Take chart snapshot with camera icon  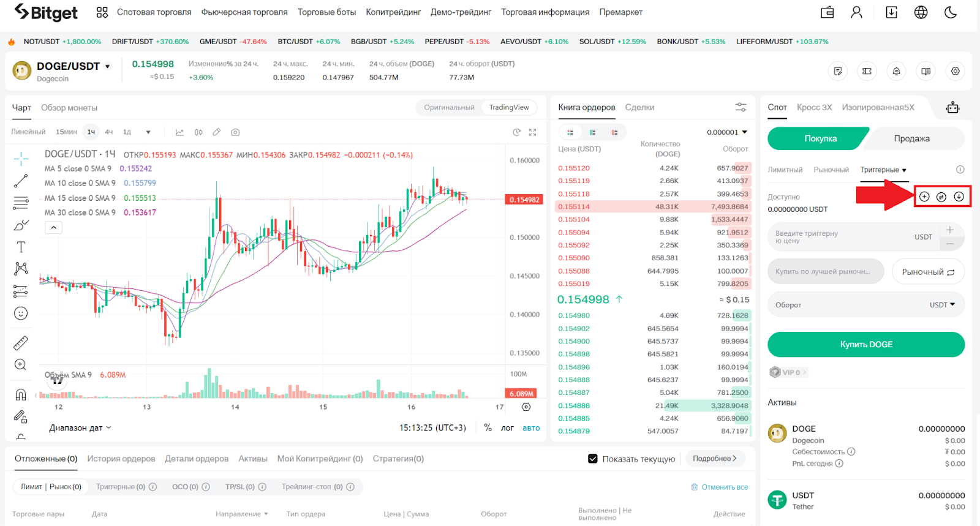pos(235,132)
